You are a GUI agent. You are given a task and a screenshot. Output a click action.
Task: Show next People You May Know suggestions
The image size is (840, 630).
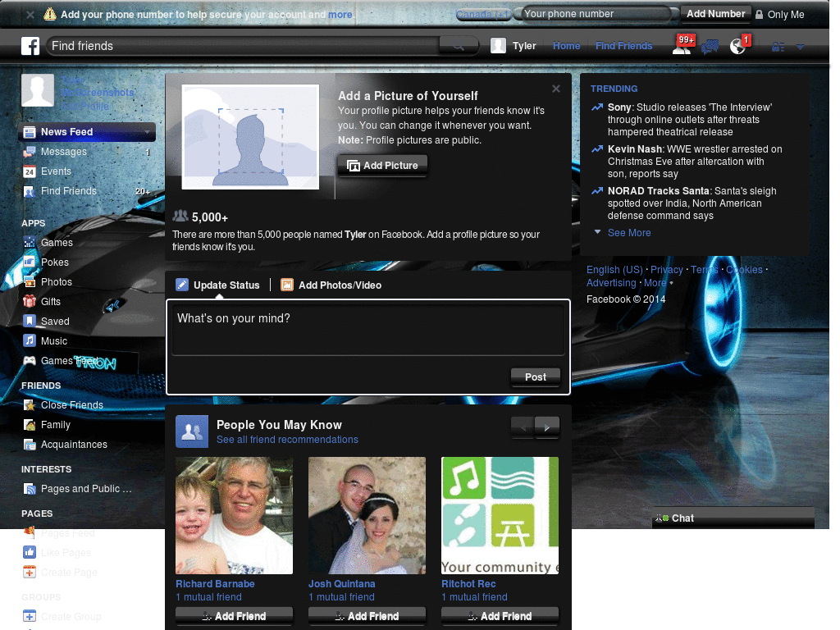[547, 427]
